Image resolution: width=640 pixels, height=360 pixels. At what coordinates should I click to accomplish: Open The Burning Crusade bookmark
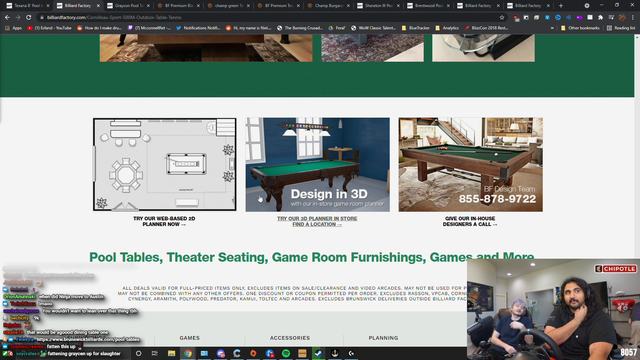tap(300, 28)
